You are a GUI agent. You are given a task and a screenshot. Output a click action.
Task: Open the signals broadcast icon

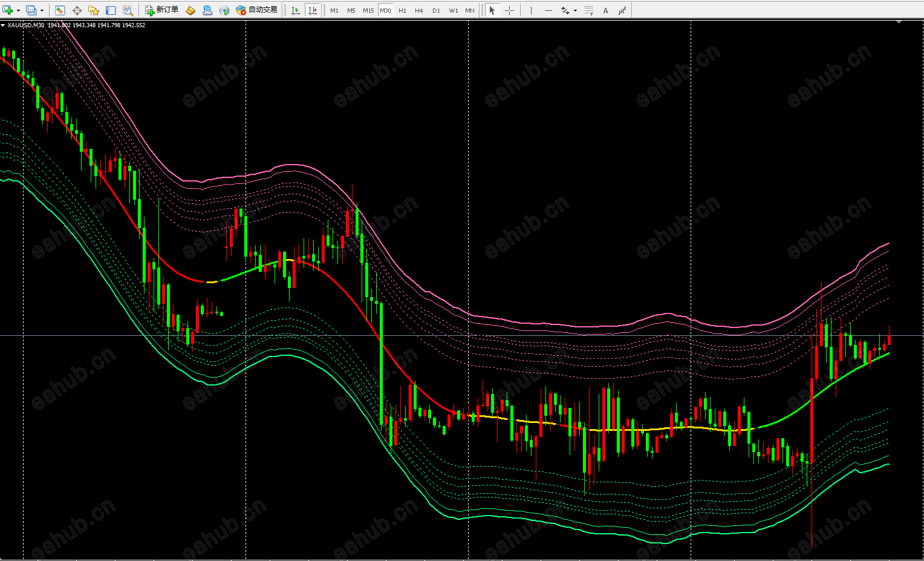[224, 10]
